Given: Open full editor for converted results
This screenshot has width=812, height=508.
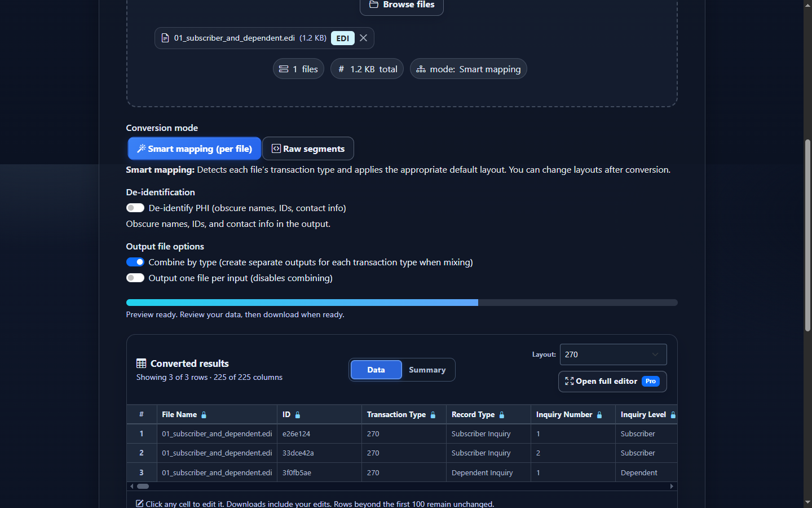Looking at the screenshot, I should tap(612, 382).
